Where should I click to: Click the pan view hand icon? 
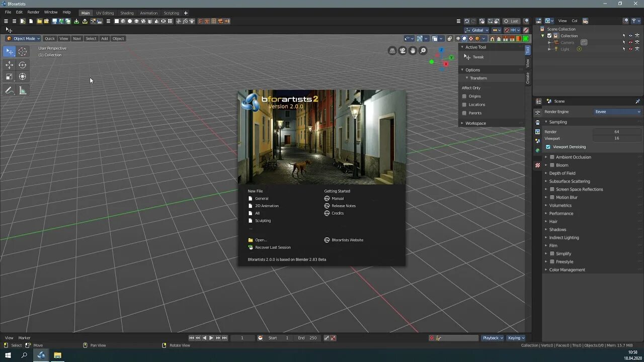pyautogui.click(x=413, y=50)
